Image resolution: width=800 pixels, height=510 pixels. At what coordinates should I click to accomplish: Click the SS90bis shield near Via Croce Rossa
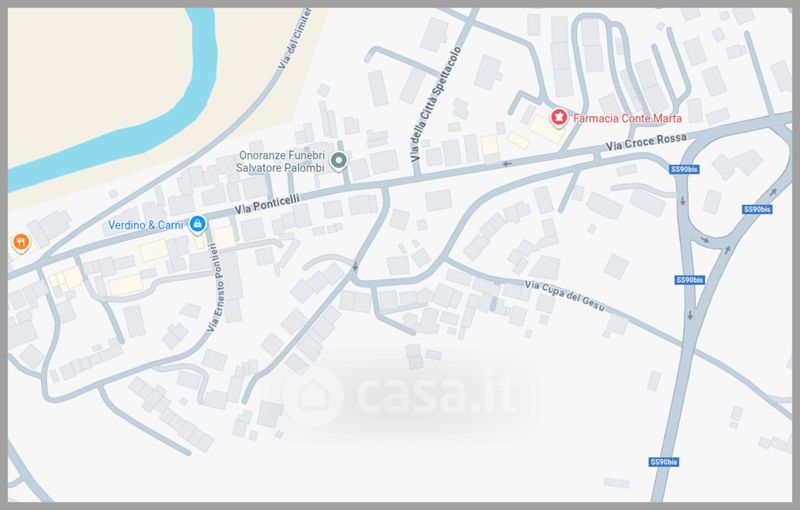pyautogui.click(x=684, y=169)
